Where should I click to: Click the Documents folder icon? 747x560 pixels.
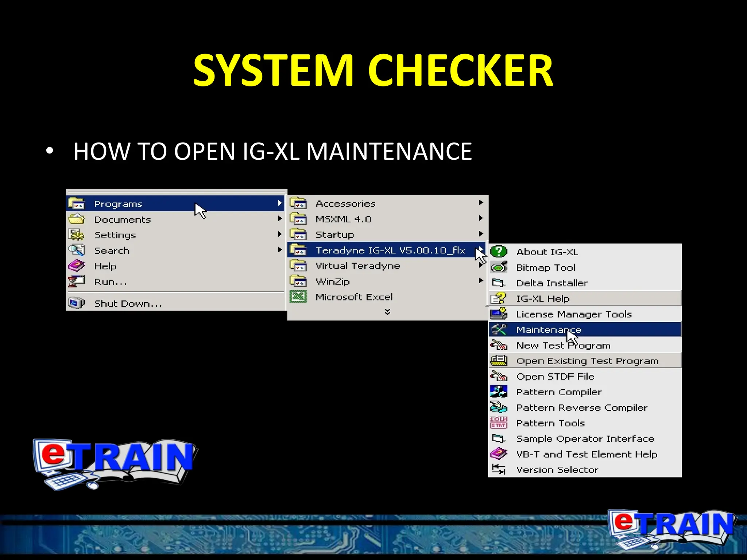(77, 219)
